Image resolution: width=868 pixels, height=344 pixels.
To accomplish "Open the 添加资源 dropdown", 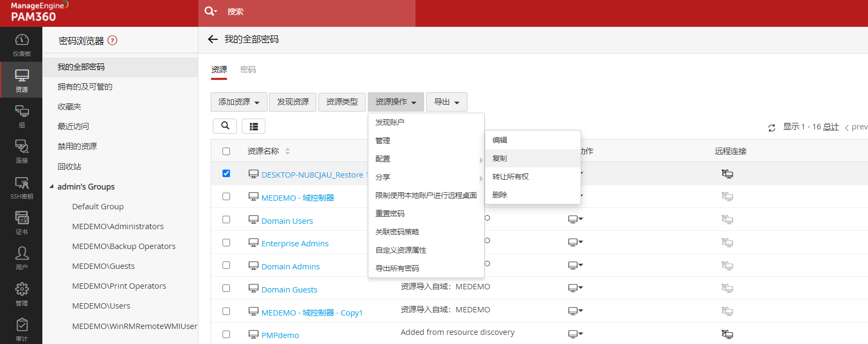I will point(239,102).
